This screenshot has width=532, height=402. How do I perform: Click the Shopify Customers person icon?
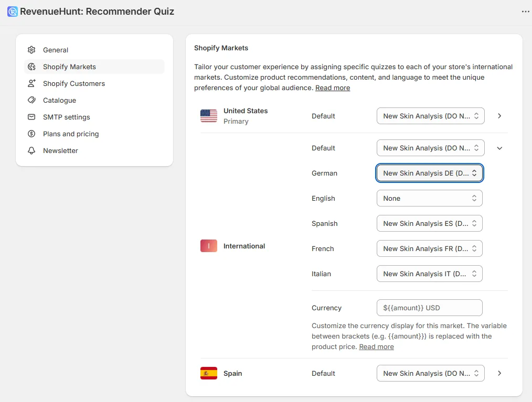pyautogui.click(x=31, y=83)
